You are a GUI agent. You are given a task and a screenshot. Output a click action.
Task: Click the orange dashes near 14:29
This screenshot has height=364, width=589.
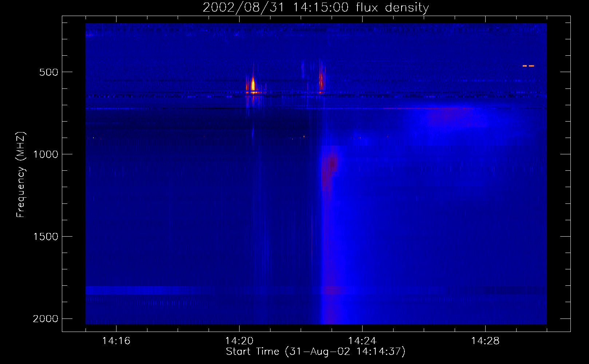click(x=528, y=66)
